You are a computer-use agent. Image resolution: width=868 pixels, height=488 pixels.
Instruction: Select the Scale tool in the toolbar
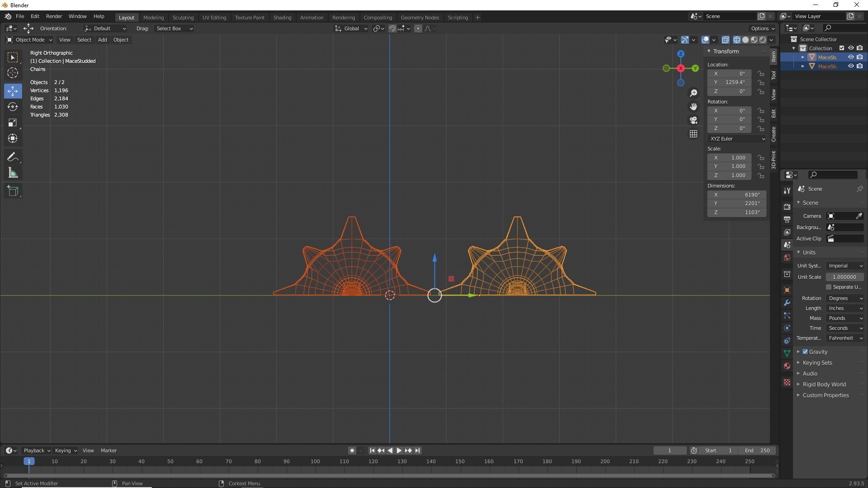pyautogui.click(x=13, y=123)
